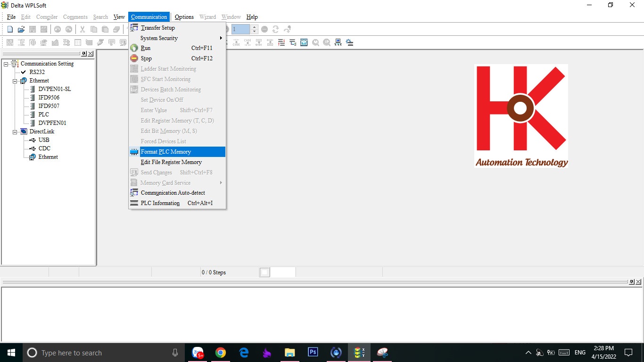This screenshot has height=362, width=644.
Task: Click the number field in the toolbar
Action: (241, 29)
